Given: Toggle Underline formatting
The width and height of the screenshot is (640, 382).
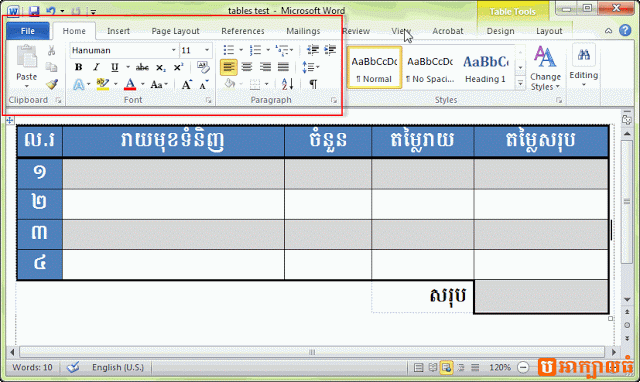Looking at the screenshot, I should [115, 67].
